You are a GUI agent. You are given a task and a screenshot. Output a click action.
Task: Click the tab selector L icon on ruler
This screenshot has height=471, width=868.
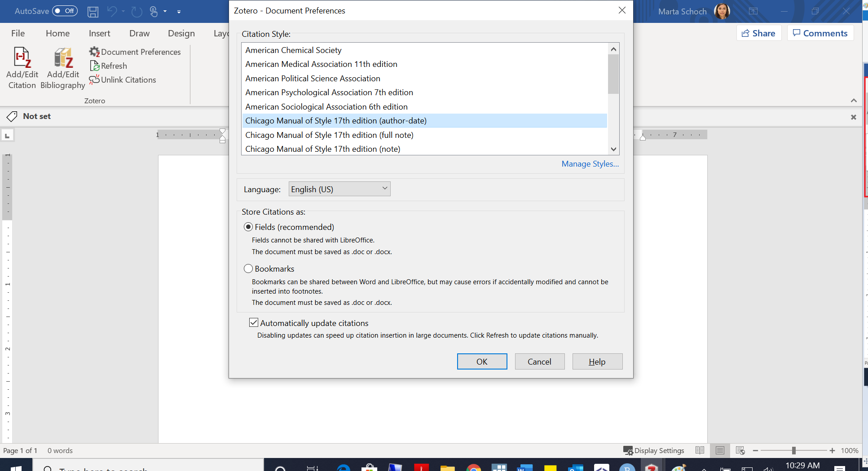[x=7, y=135]
